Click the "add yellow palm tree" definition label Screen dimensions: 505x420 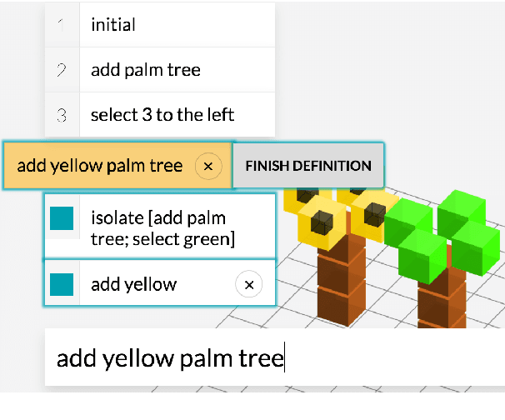pyautogui.click(x=99, y=166)
